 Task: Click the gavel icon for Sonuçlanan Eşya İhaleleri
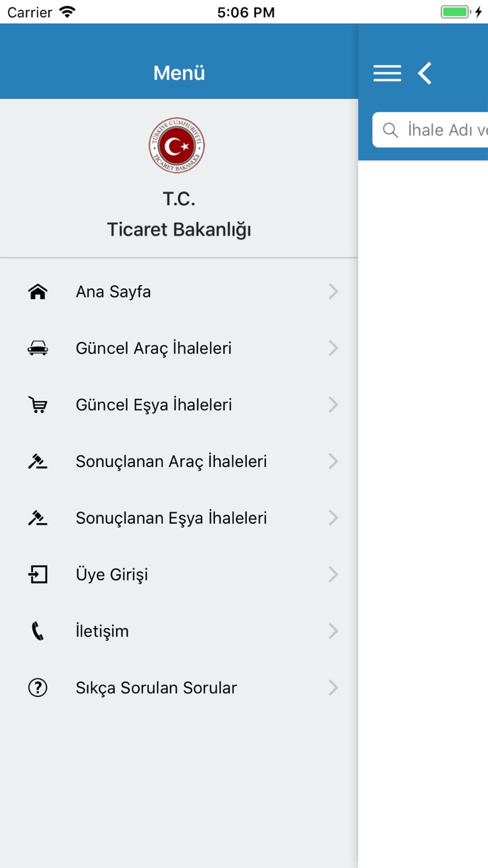pos(38,518)
